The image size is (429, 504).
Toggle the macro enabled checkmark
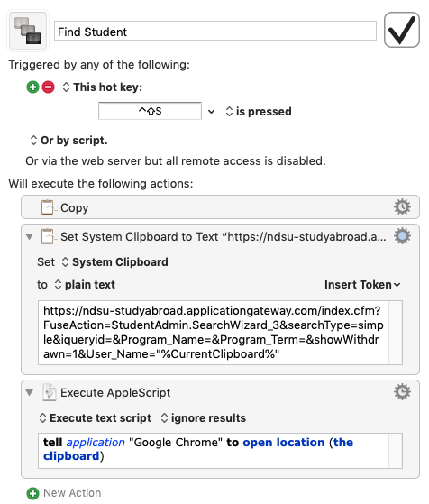[402, 30]
